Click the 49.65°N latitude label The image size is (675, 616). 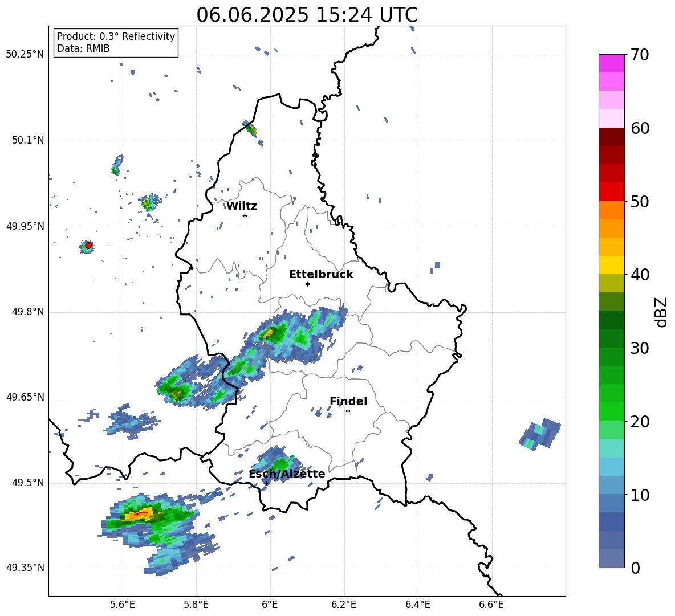[x=25, y=397]
